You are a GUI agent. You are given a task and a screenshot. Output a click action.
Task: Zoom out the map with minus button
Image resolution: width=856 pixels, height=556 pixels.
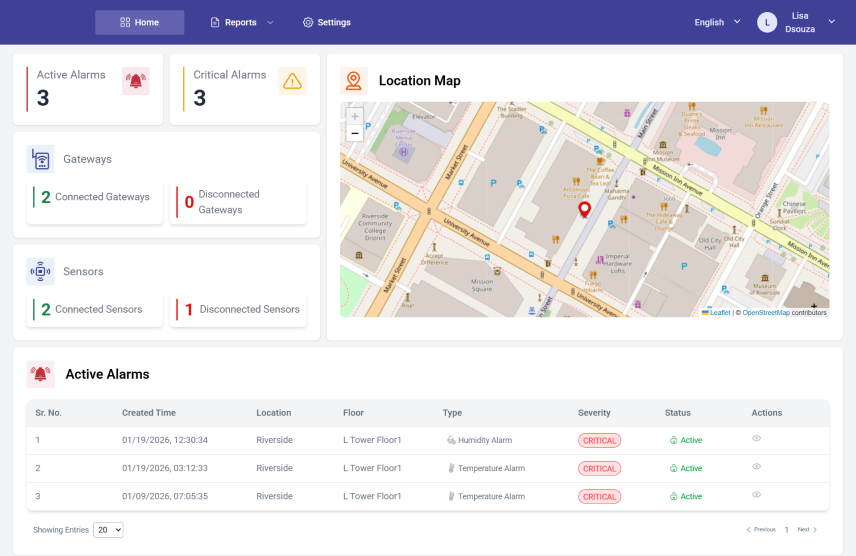pyautogui.click(x=355, y=133)
